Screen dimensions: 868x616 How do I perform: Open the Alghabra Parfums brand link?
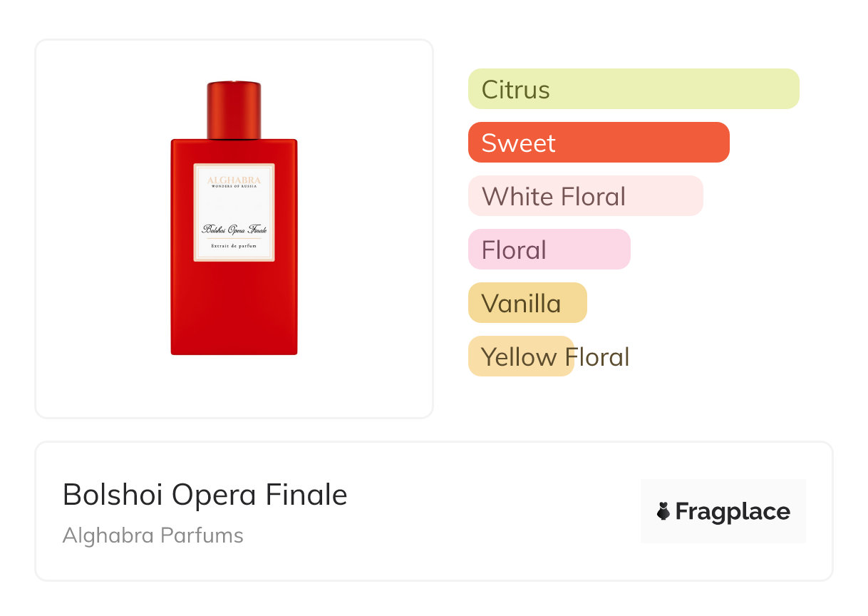(x=153, y=535)
